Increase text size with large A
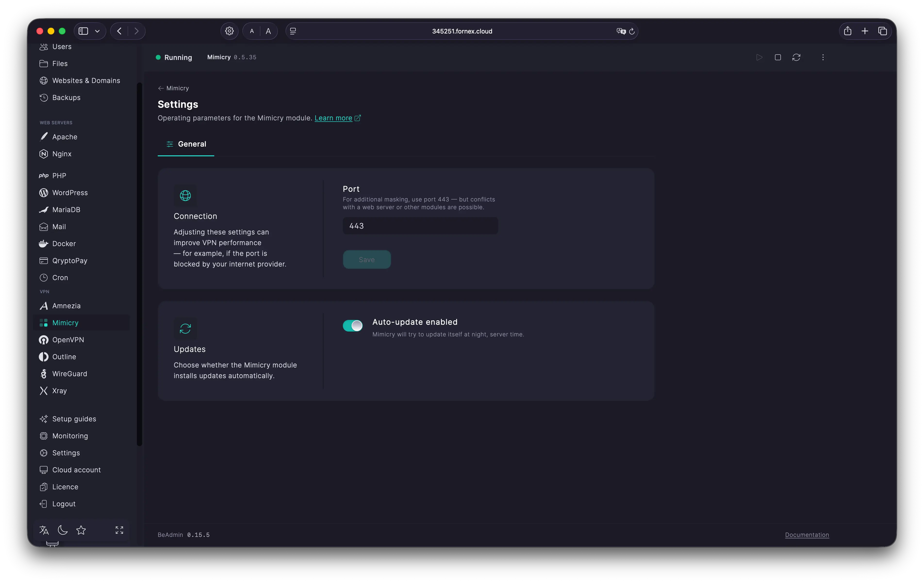The height and width of the screenshot is (583, 924). click(268, 31)
